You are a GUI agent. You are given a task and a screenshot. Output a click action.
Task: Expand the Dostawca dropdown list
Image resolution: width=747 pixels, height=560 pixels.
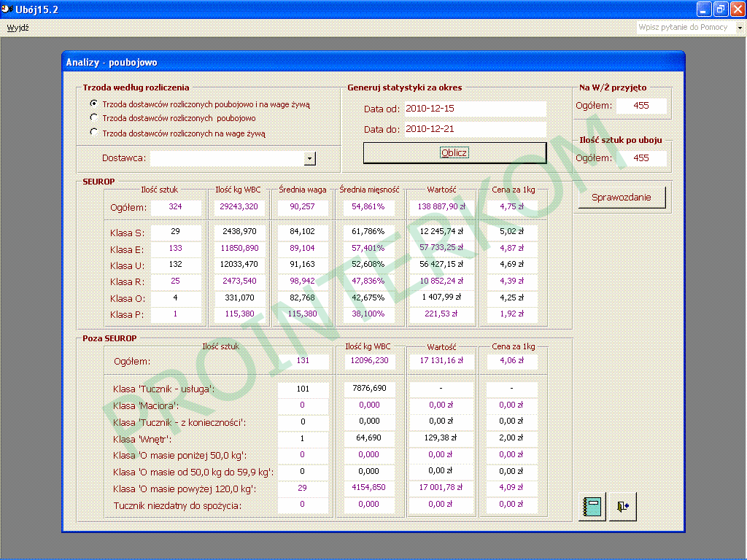[x=309, y=158]
